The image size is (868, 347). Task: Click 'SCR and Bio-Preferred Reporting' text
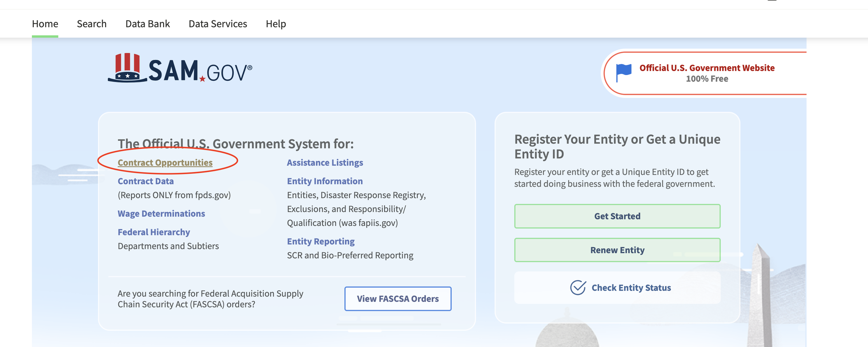click(350, 255)
